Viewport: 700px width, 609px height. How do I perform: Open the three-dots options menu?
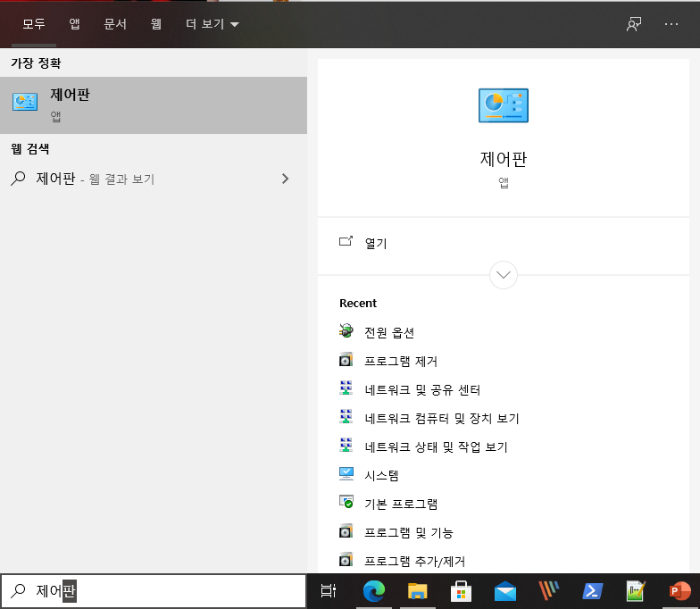pos(671,24)
